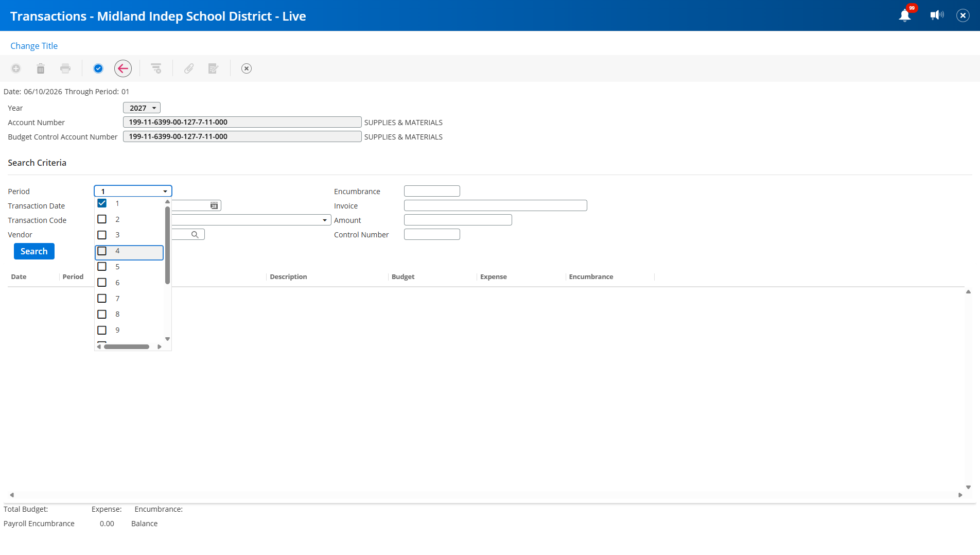Image resolution: width=980 pixels, height=555 pixels.
Task: Focus the Encumbrance input field
Action: [432, 191]
